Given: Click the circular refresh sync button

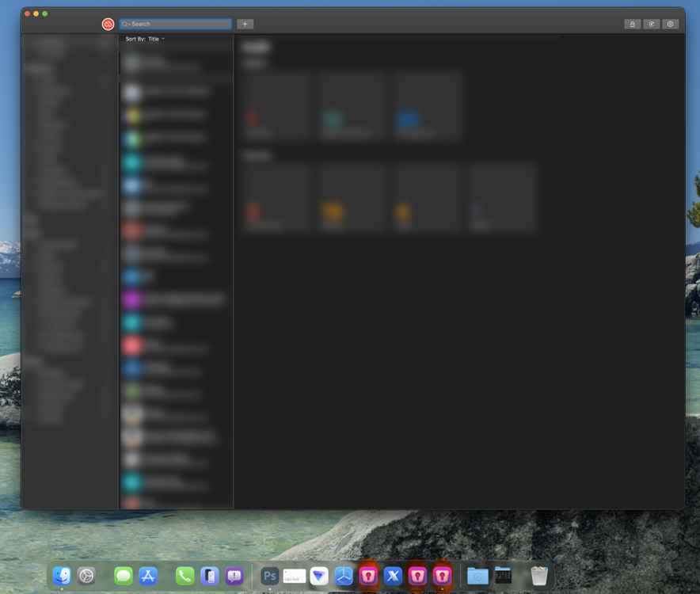Looking at the screenshot, I should click(x=651, y=25).
